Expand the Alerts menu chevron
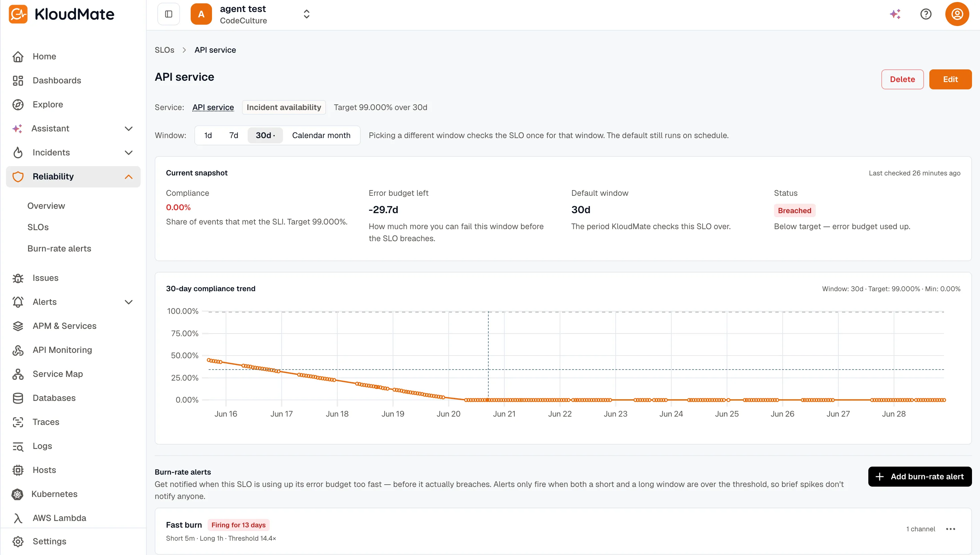The height and width of the screenshot is (555, 980). (129, 302)
